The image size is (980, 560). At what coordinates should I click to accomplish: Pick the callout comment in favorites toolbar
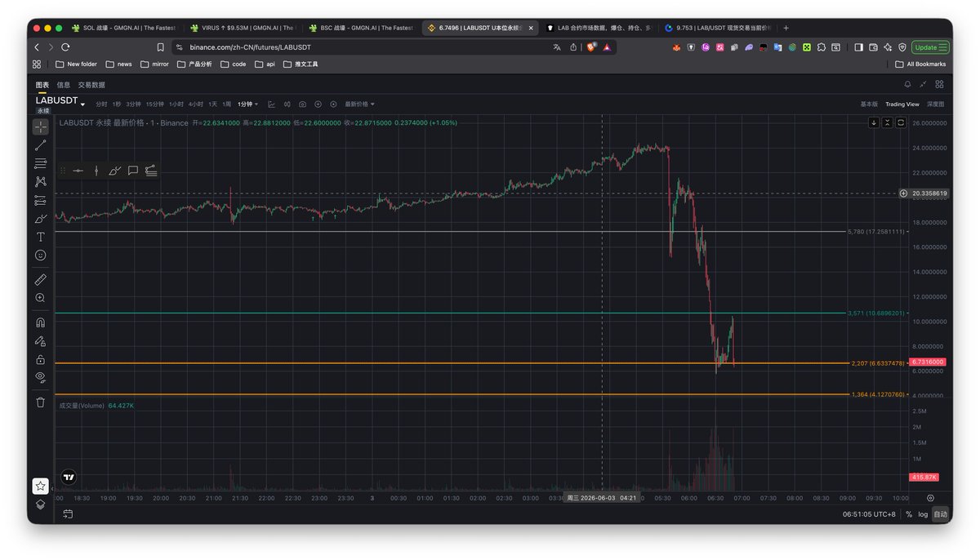tap(133, 171)
